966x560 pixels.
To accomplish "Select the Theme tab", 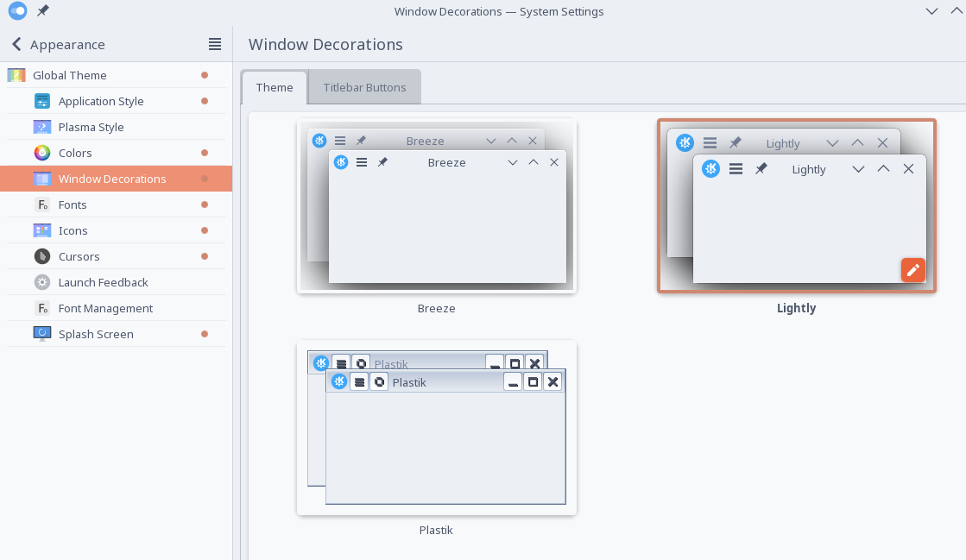I will point(275,87).
